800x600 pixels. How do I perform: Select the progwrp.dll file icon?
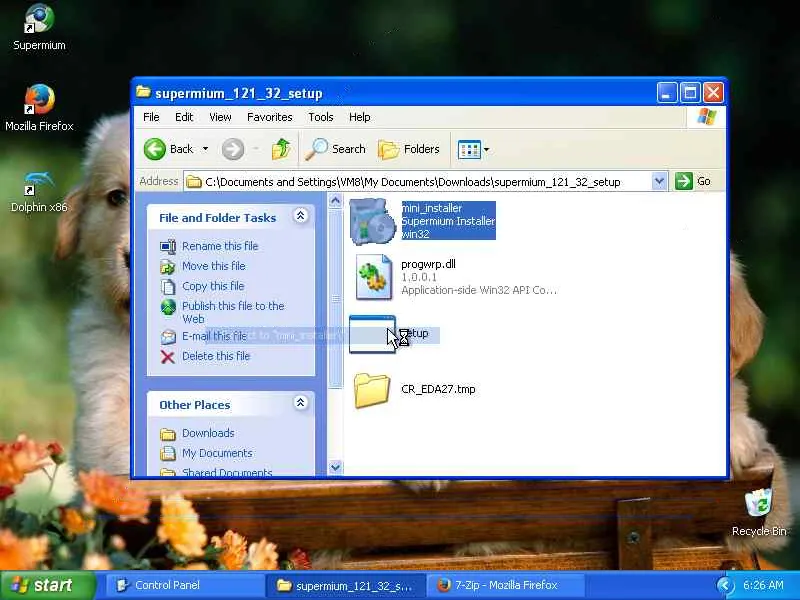pos(375,277)
